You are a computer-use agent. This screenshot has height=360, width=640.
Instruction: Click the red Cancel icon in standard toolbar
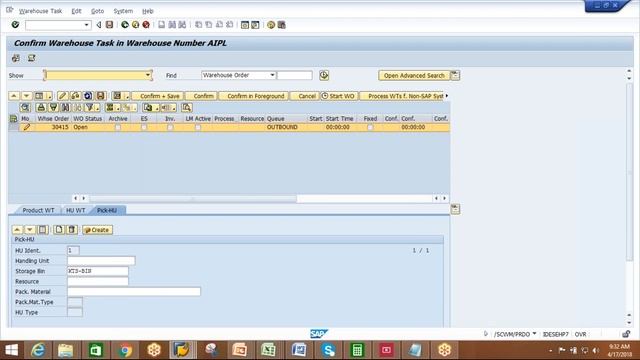tap(146, 25)
